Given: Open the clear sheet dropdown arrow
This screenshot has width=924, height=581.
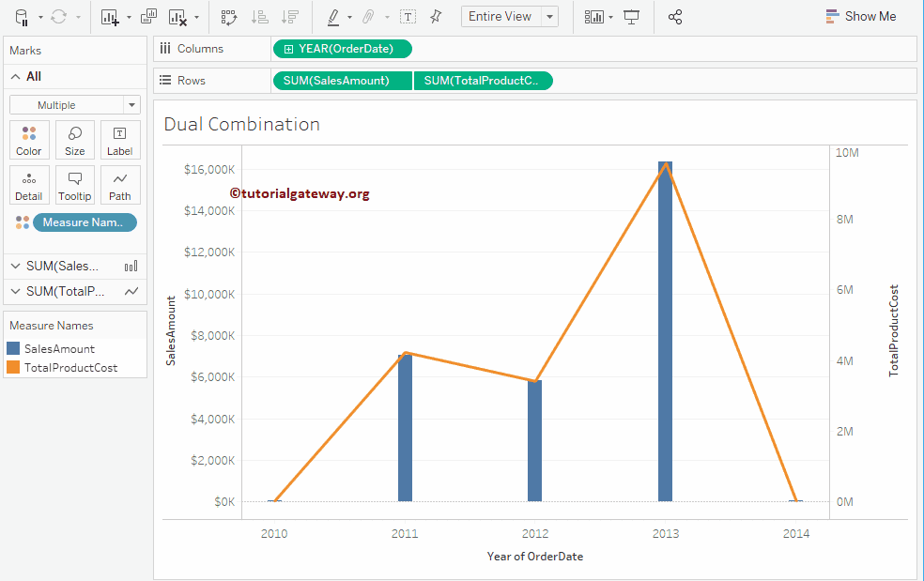Looking at the screenshot, I should [x=197, y=18].
